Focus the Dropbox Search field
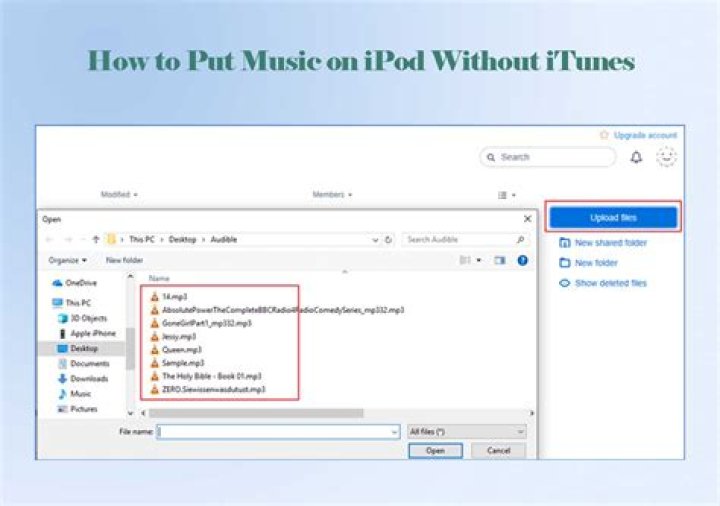Screen dimensions: 720x506 (x=547, y=157)
